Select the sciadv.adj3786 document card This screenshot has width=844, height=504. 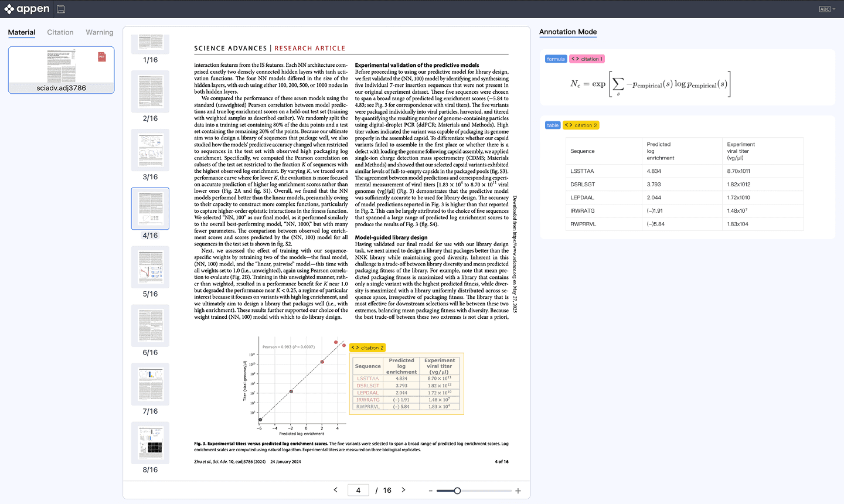coord(61,70)
